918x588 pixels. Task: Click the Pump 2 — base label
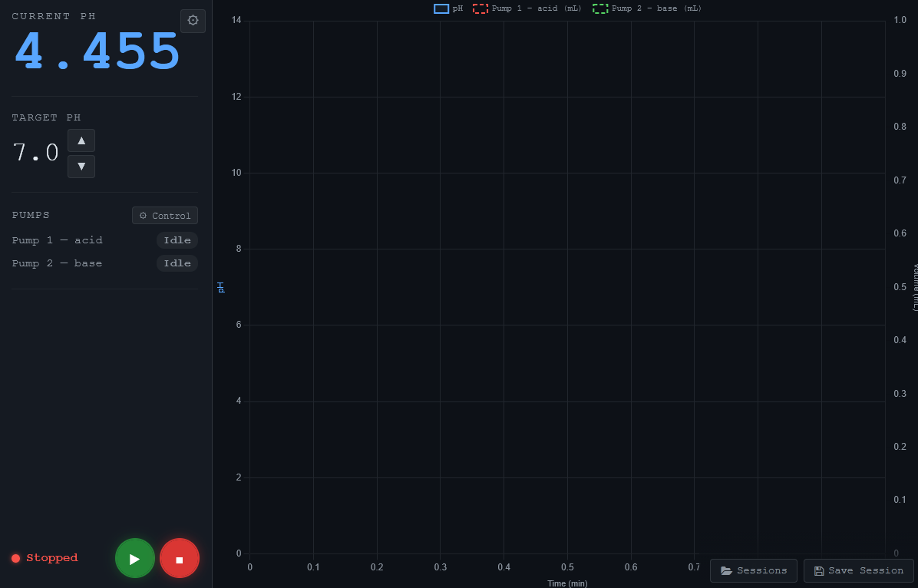(x=58, y=263)
